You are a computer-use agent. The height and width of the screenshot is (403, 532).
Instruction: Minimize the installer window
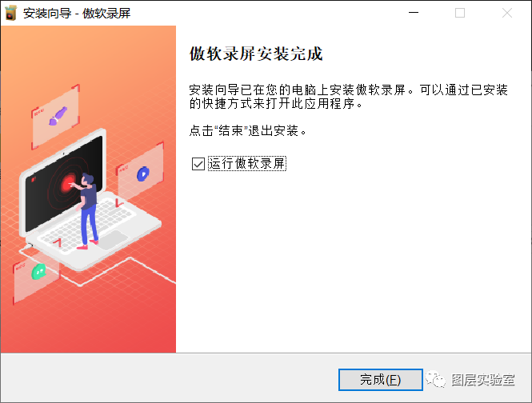point(414,13)
